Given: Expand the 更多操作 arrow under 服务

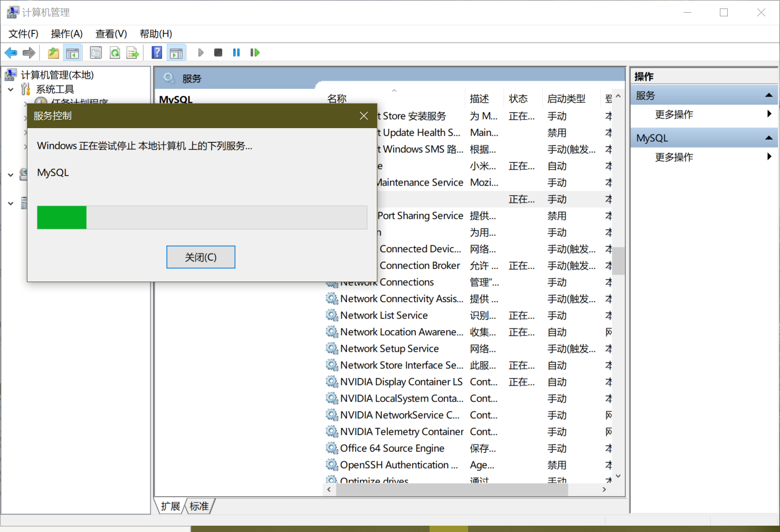Looking at the screenshot, I should pyautogui.click(x=769, y=114).
